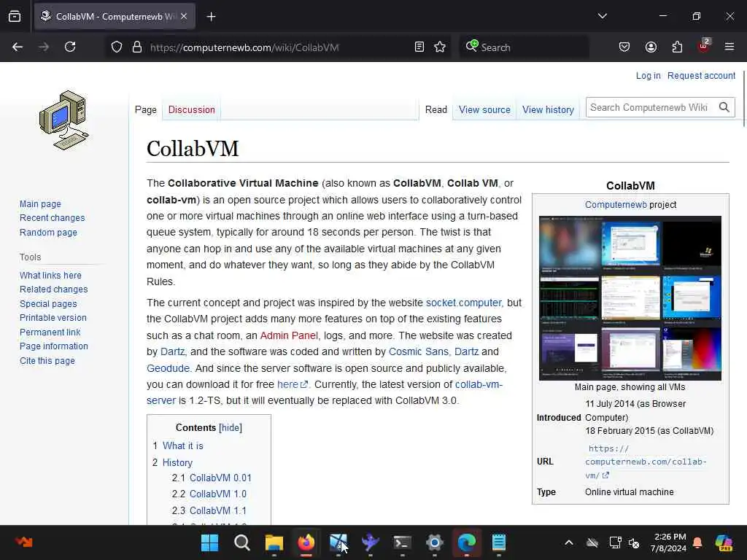Open the Windows Start menu
This screenshot has width=747, height=560.
[209, 542]
